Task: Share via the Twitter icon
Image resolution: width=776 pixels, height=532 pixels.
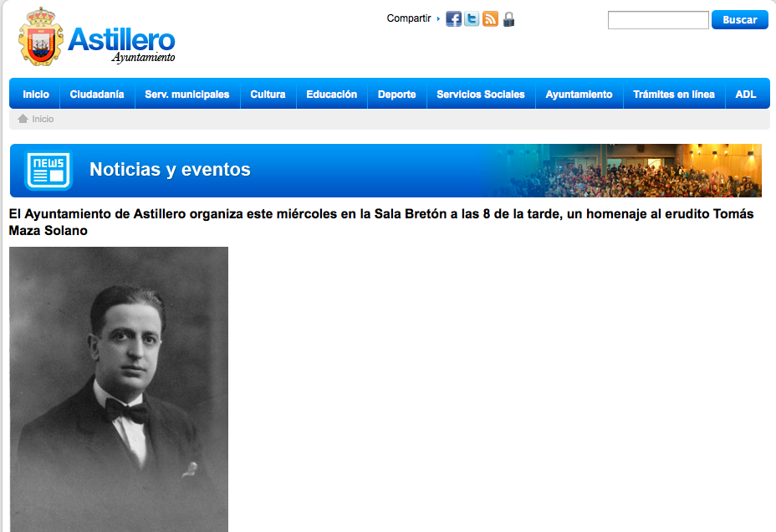Action: click(x=472, y=19)
